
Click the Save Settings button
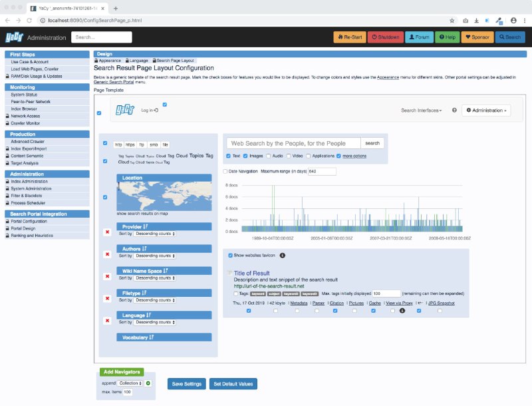click(x=186, y=384)
